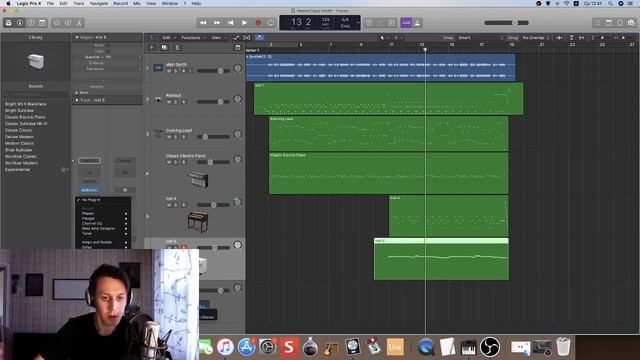Screen dimensions: 640x360
Task: Open the List Editors button
Action: click(597, 23)
